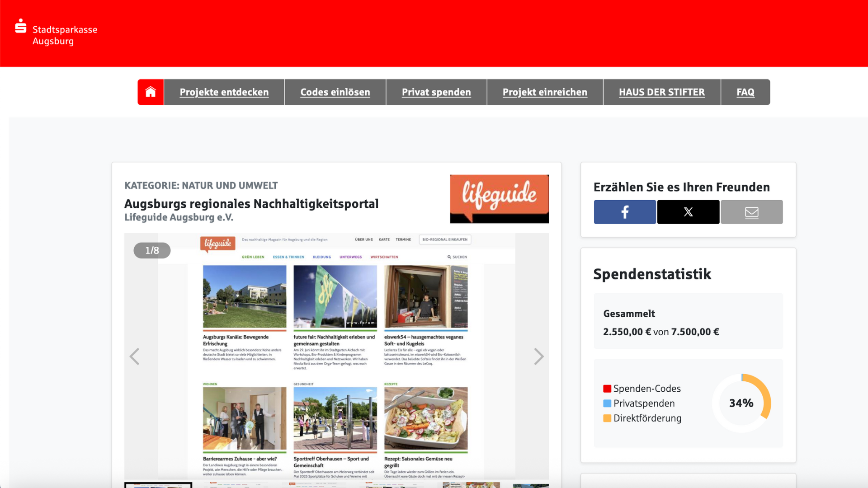Toggle the Spenden-Codes legend entry
This screenshot has height=488, width=868.
[642, 389]
